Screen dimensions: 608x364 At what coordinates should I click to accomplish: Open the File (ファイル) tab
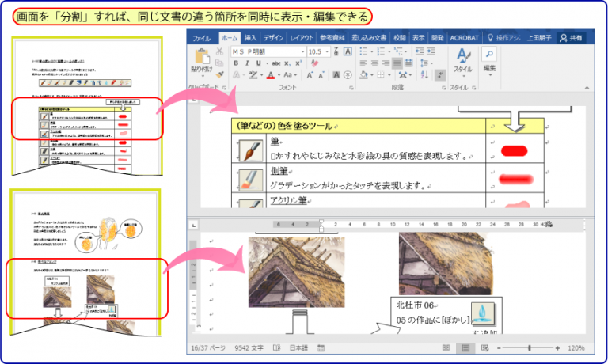pos(202,38)
